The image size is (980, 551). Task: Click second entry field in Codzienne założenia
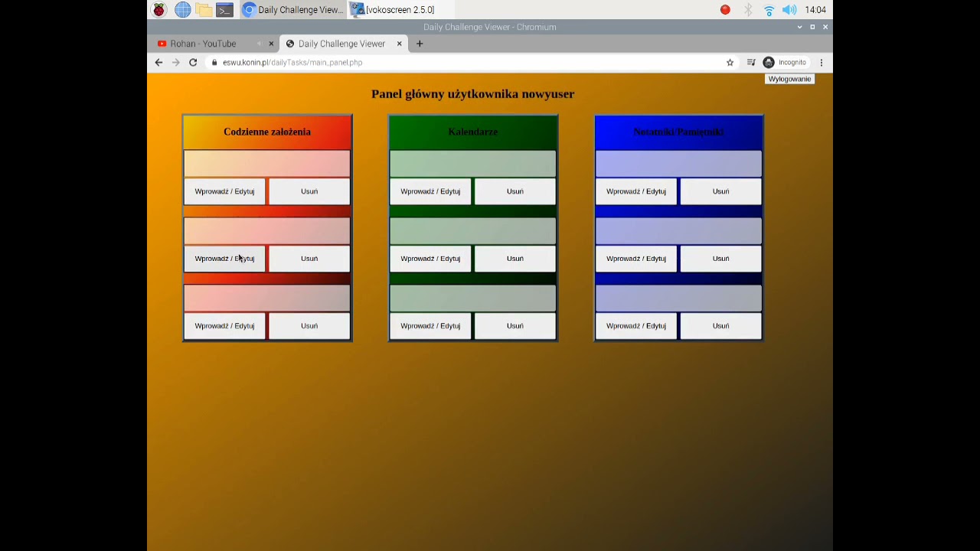pos(267,230)
